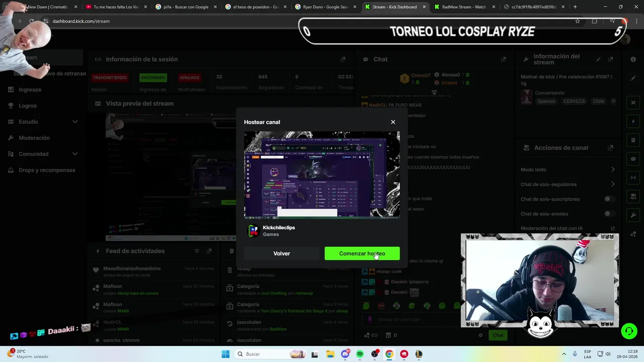Viewport: 644px width, 362px height.
Task: Click the broadcast signal icon in right rail
Action: pyautogui.click(x=633, y=177)
